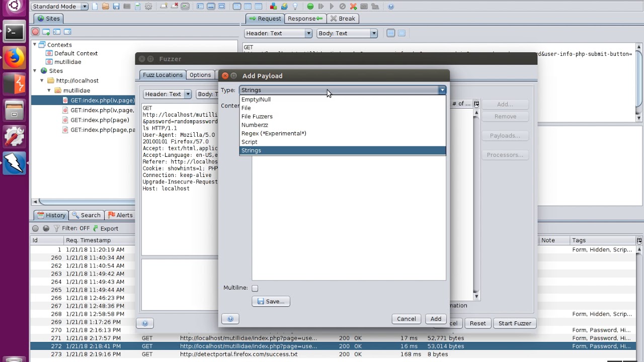Collapse the http://localhost tree node
This screenshot has width=644, height=362.
tap(42, 80)
